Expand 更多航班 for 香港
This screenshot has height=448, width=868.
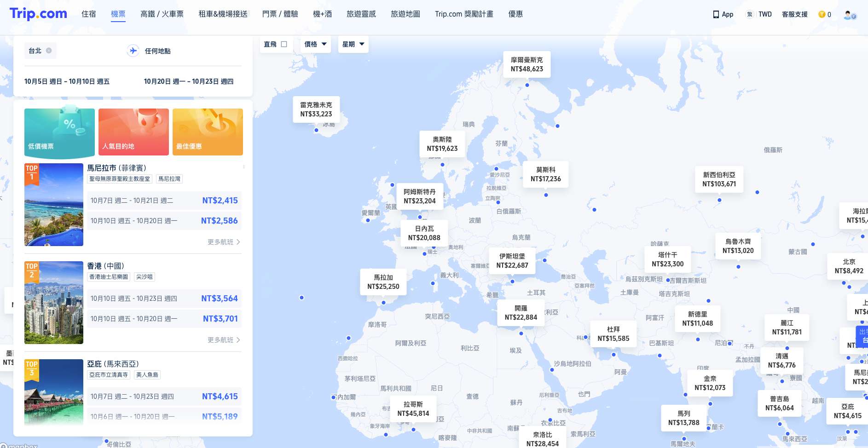[x=224, y=340]
